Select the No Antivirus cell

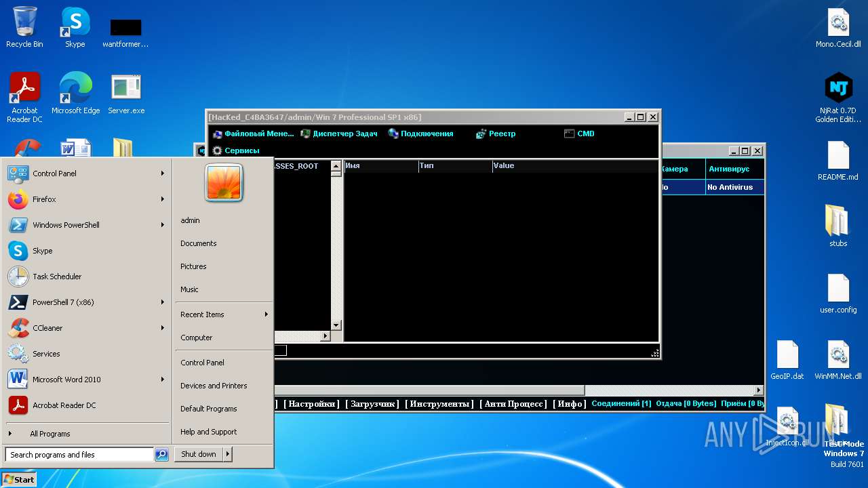735,187
